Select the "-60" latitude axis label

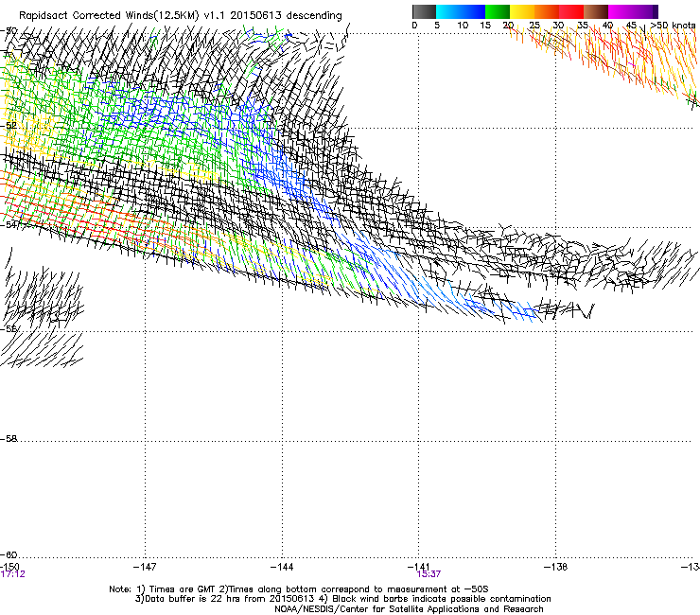coord(9,555)
